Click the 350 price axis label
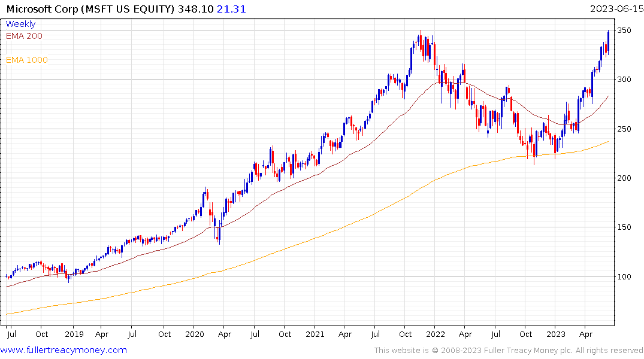 click(x=624, y=31)
